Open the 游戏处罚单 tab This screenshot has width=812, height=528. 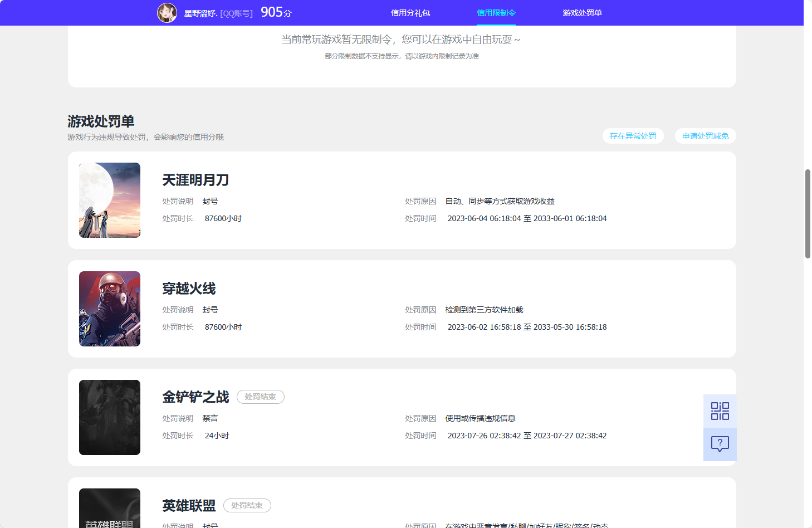(x=582, y=12)
